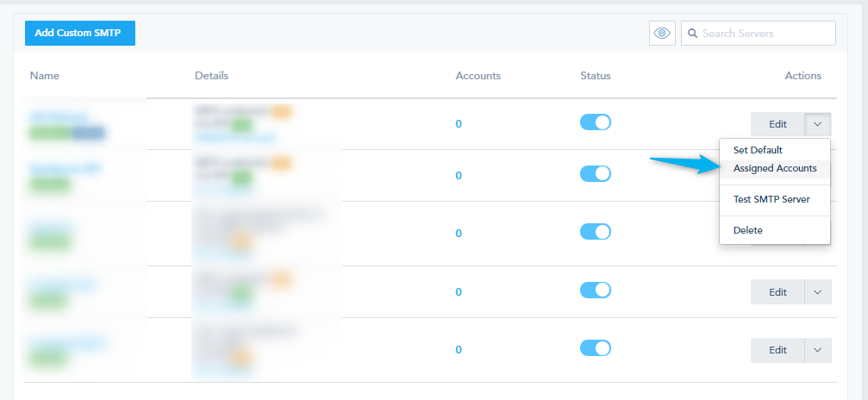This screenshot has width=868, height=400.
Task: Switch off the third row's status toggle
Action: click(x=595, y=232)
